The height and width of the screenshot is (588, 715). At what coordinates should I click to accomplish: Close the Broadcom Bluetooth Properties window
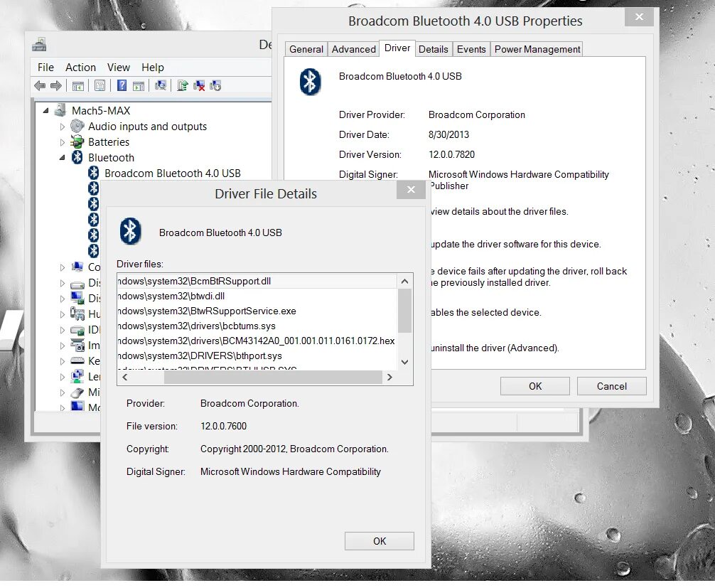pos(639,17)
